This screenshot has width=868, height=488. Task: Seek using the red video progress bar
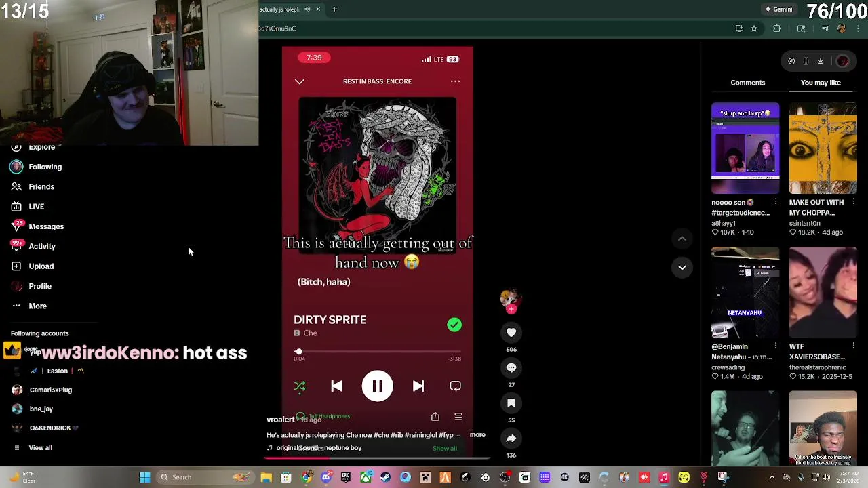pyautogui.click(x=377, y=457)
